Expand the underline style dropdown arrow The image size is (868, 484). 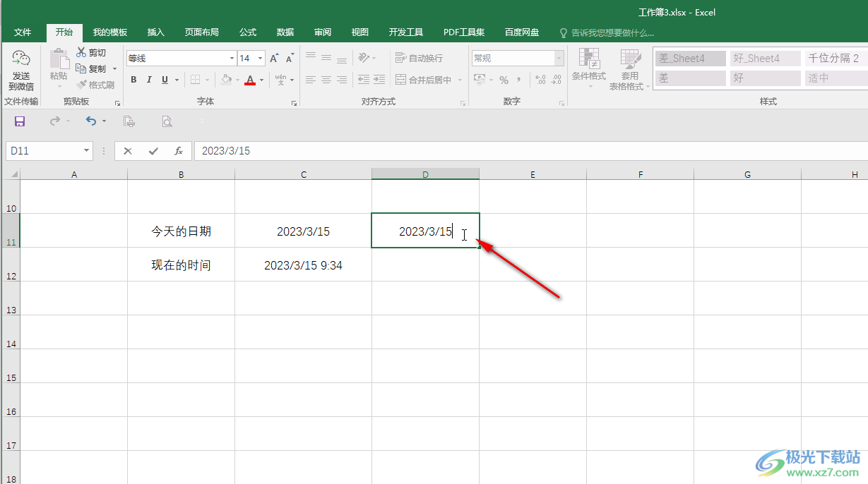coord(177,80)
